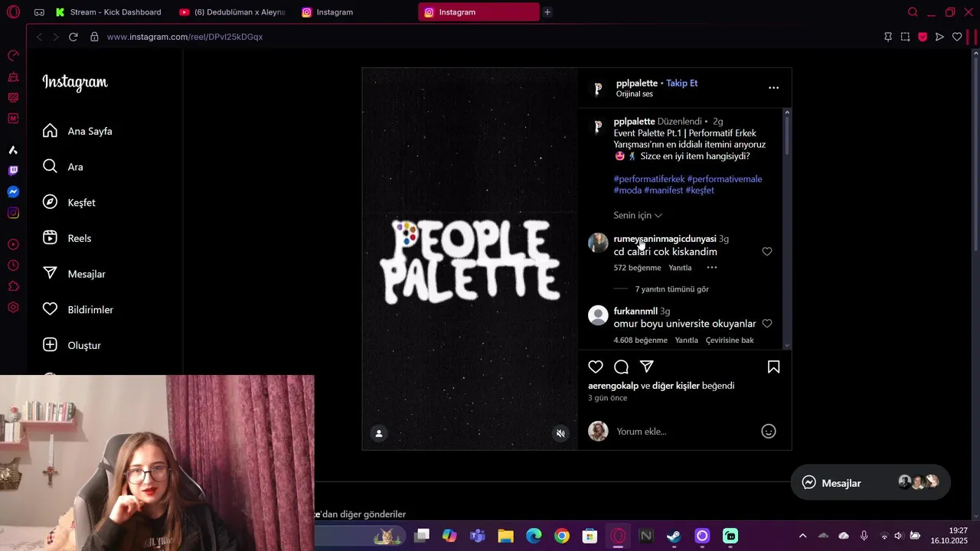Click the Opera tab search magnifier
This screenshot has height=551, width=980.
(x=913, y=12)
